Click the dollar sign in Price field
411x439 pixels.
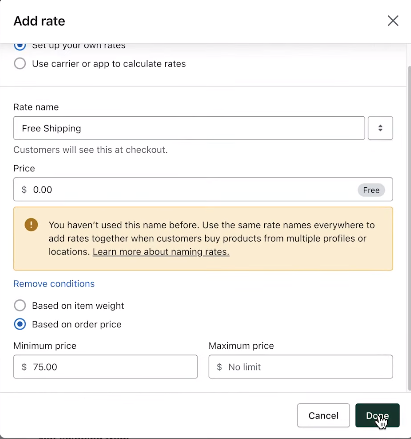click(x=24, y=190)
